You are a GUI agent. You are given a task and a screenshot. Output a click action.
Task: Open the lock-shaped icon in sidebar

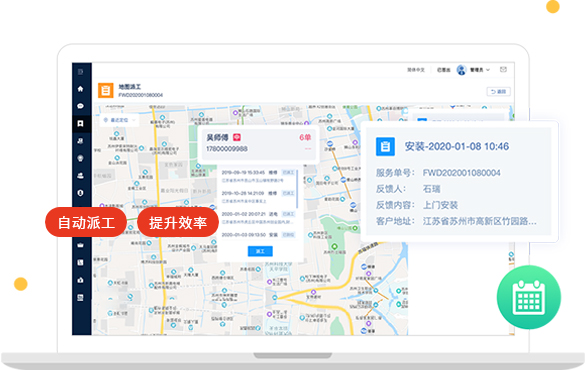pos(81,280)
